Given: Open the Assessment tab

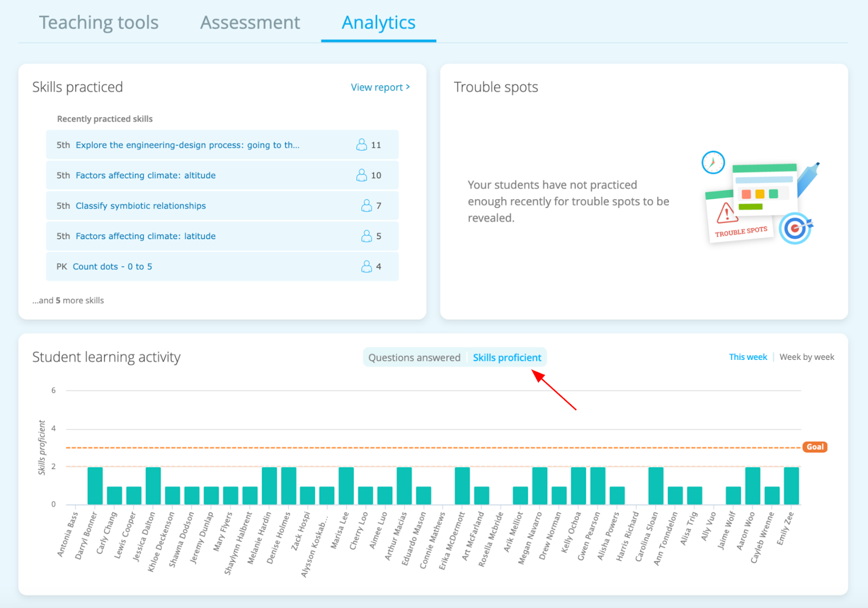Looking at the screenshot, I should 250,23.
